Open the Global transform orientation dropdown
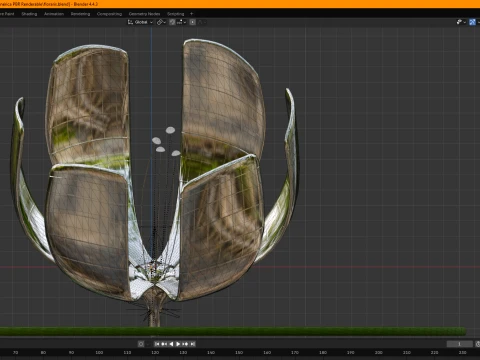Viewport: 480px width, 360px height. (x=140, y=22)
